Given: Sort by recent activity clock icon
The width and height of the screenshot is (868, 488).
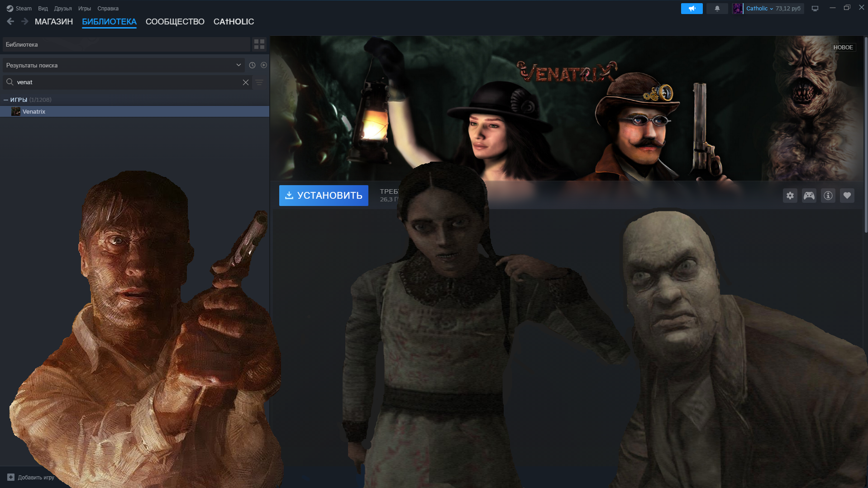Looking at the screenshot, I should 253,65.
